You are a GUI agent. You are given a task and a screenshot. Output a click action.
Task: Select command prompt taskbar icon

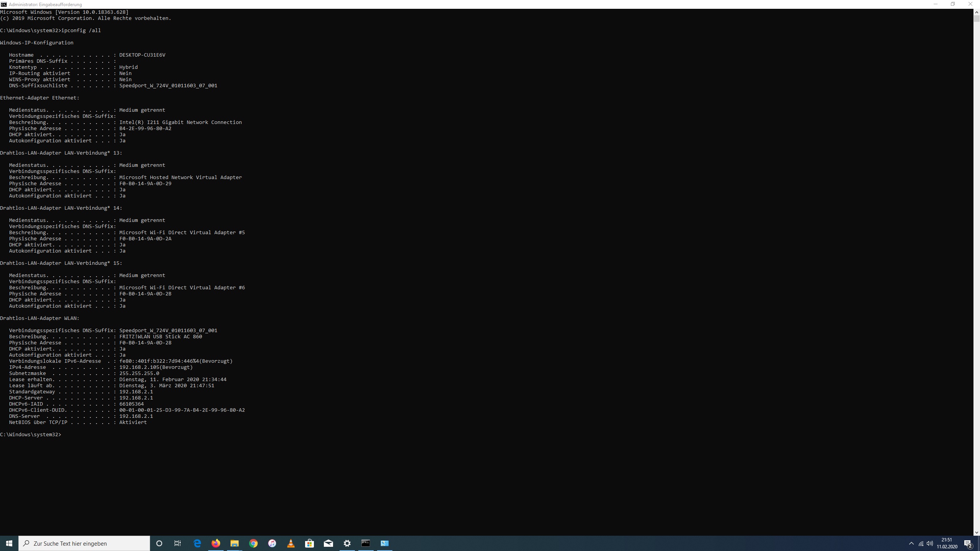click(x=366, y=543)
